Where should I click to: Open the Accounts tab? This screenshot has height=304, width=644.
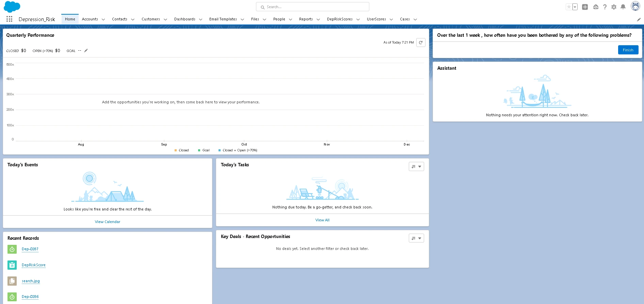(x=90, y=19)
